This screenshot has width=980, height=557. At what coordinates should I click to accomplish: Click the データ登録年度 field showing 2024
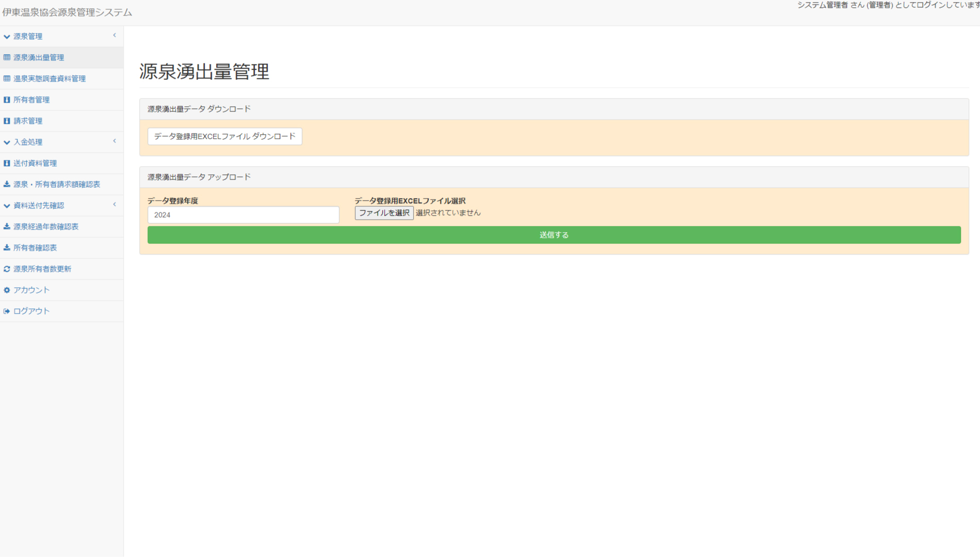pyautogui.click(x=243, y=215)
